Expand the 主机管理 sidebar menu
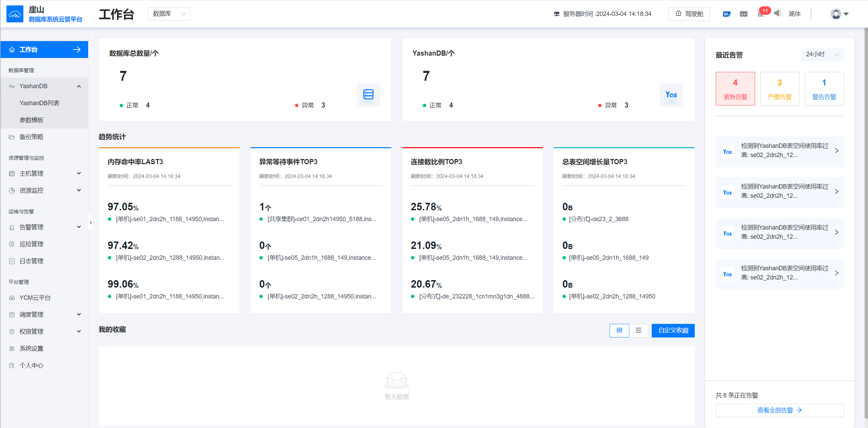868x428 pixels. [x=44, y=173]
